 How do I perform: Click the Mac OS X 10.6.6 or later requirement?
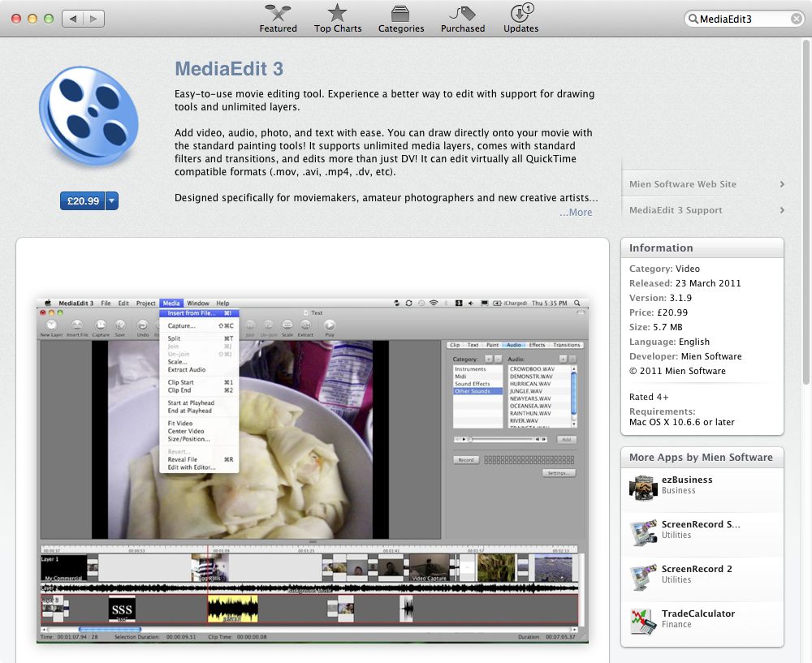click(681, 422)
